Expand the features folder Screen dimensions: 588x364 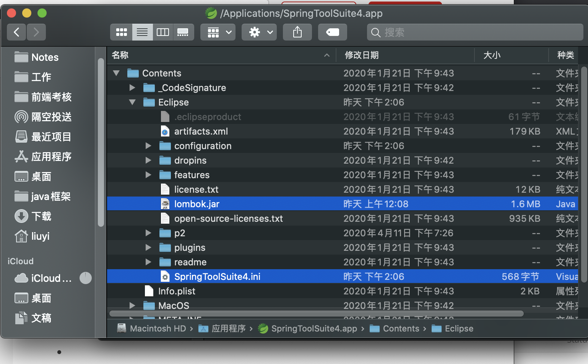148,175
